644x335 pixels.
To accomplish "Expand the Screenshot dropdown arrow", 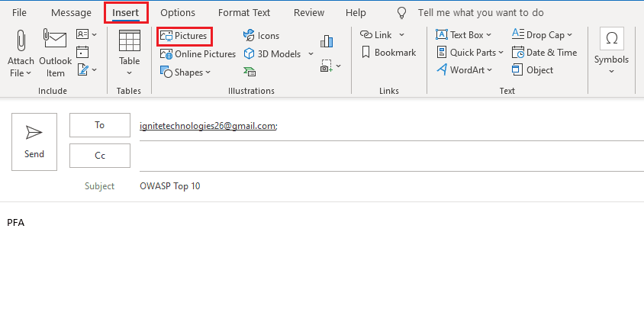I will [x=339, y=66].
